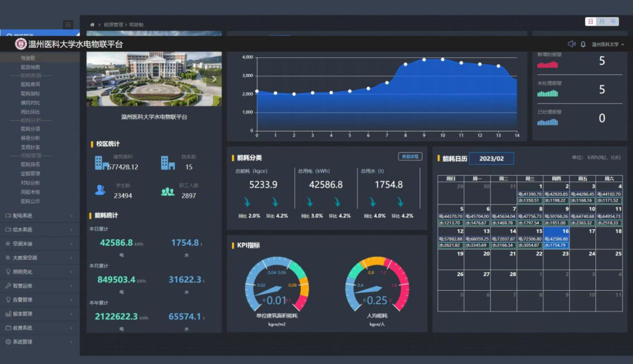
Task: Open 驾驶舱 in the sidebar
Action: pos(28,58)
